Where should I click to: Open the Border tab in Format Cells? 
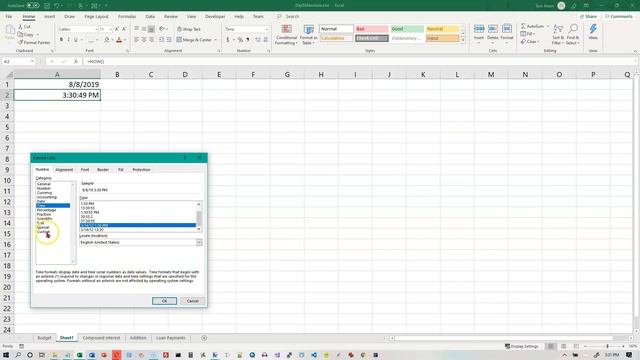(x=103, y=169)
